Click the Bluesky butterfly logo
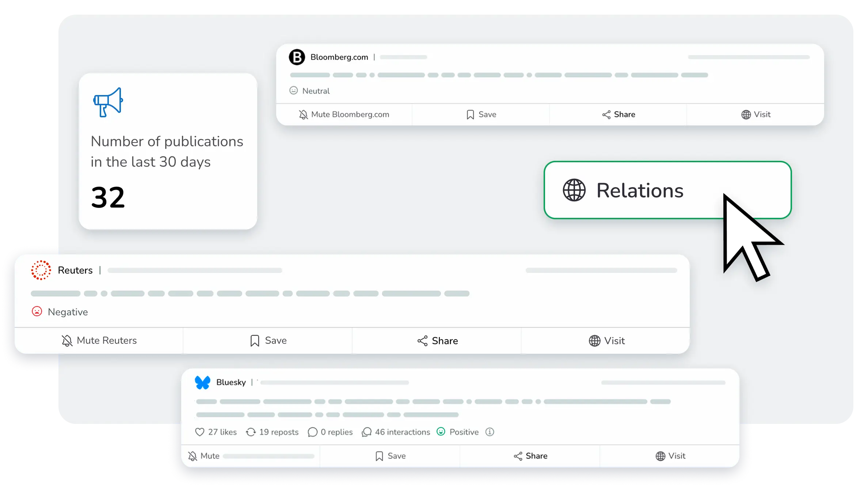 (x=203, y=382)
